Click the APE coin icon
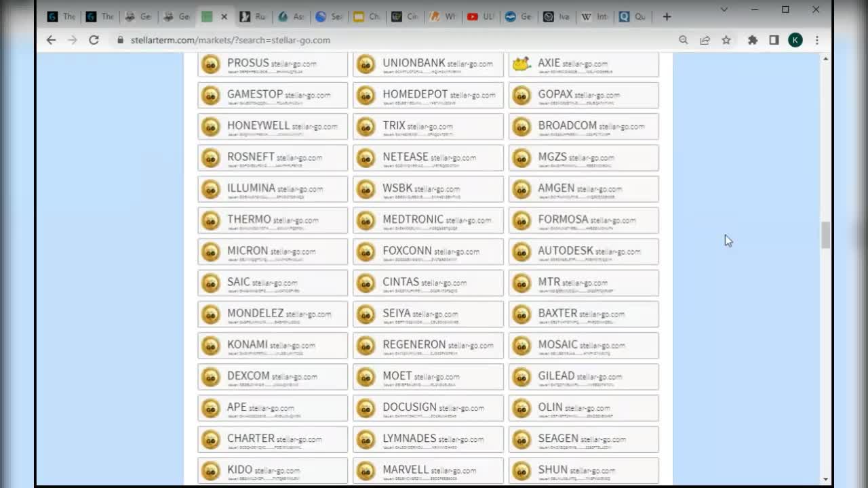Image resolution: width=868 pixels, height=488 pixels. pos(211,408)
